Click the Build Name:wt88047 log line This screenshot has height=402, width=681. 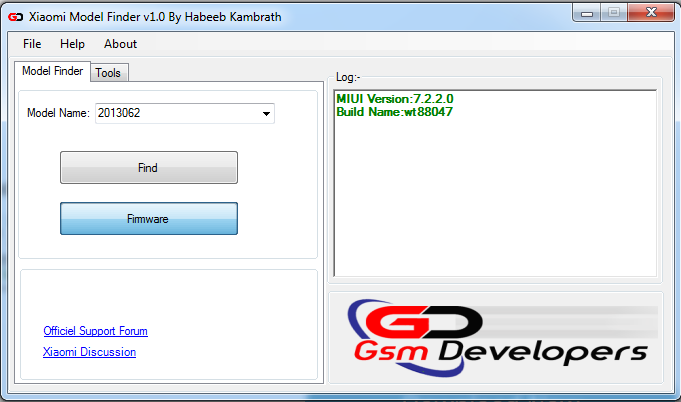pyautogui.click(x=394, y=112)
